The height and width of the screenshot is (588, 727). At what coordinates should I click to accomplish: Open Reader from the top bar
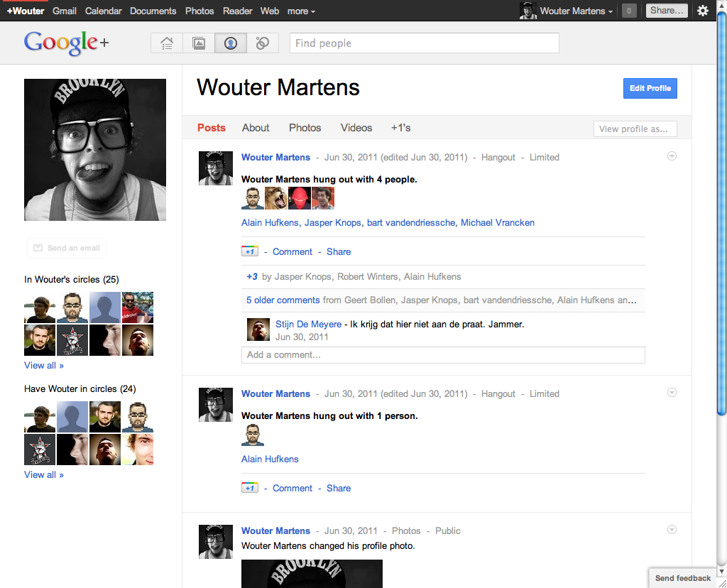(237, 11)
